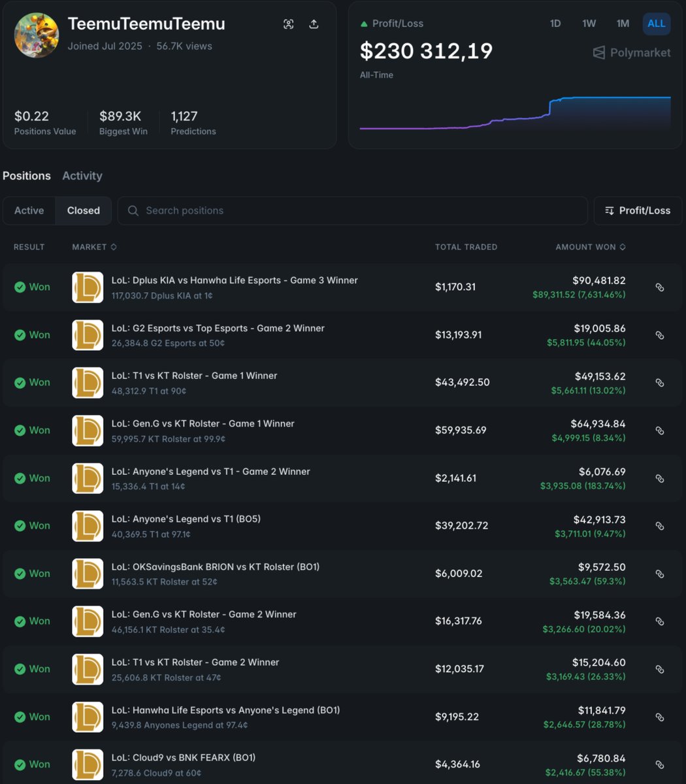Click LoL logo of T1 vs KT Rolster Game 1
Screen dimensions: 686x784
point(88,382)
